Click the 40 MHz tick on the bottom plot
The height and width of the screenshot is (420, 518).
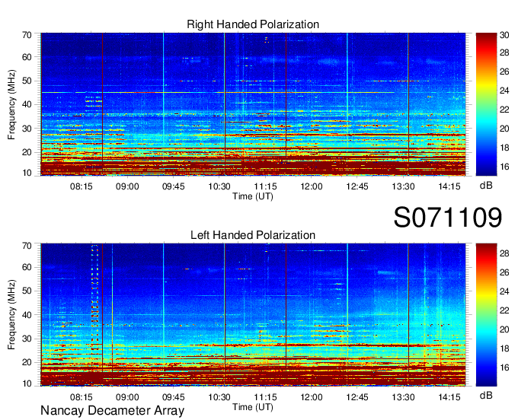[27, 315]
